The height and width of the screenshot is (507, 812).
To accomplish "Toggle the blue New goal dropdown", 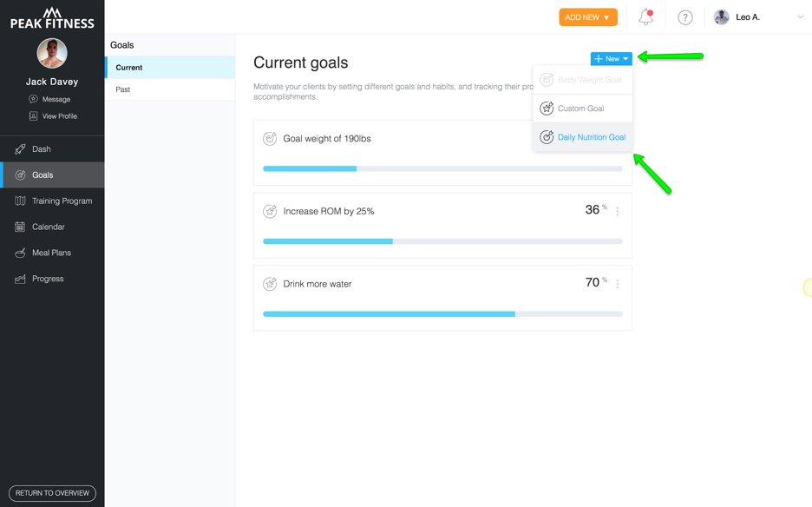I will 611,58.
